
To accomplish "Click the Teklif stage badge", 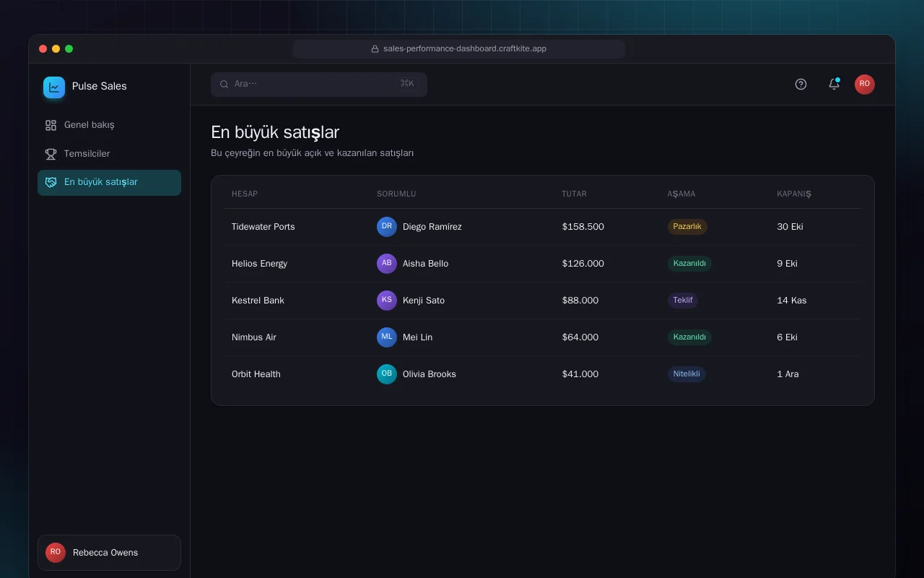I will (x=683, y=301).
